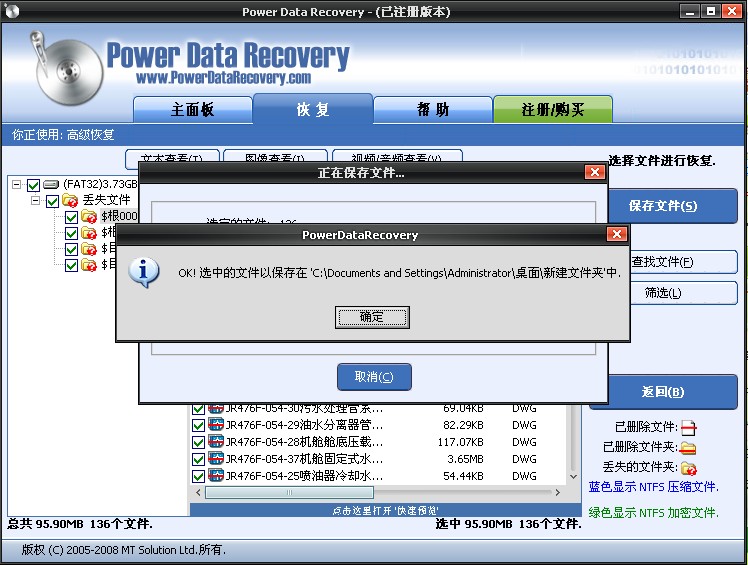Screen dimensions: 748x565
Task: Toggle checkbox for JR476F-054-37机舱固定式水 file
Action: tap(198, 460)
